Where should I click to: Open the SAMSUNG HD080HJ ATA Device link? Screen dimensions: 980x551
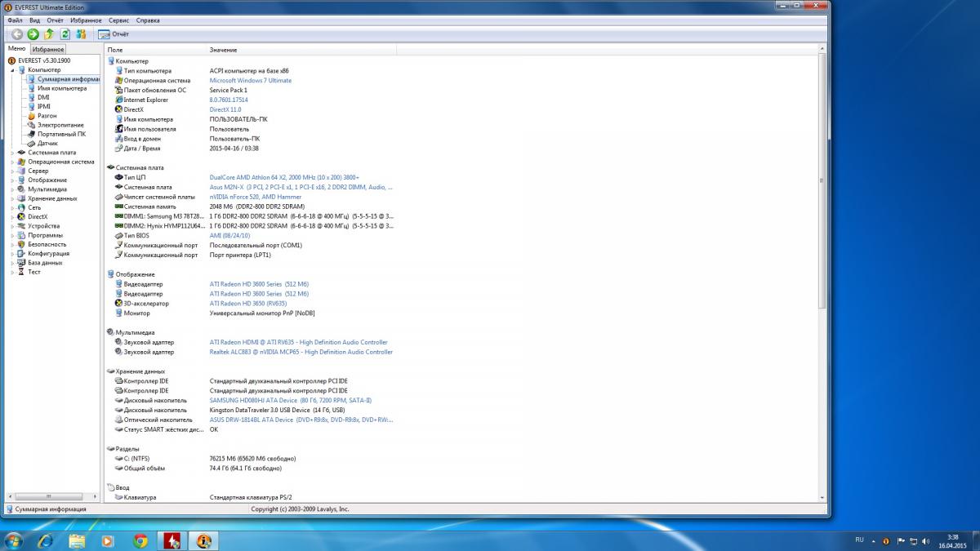click(x=291, y=400)
